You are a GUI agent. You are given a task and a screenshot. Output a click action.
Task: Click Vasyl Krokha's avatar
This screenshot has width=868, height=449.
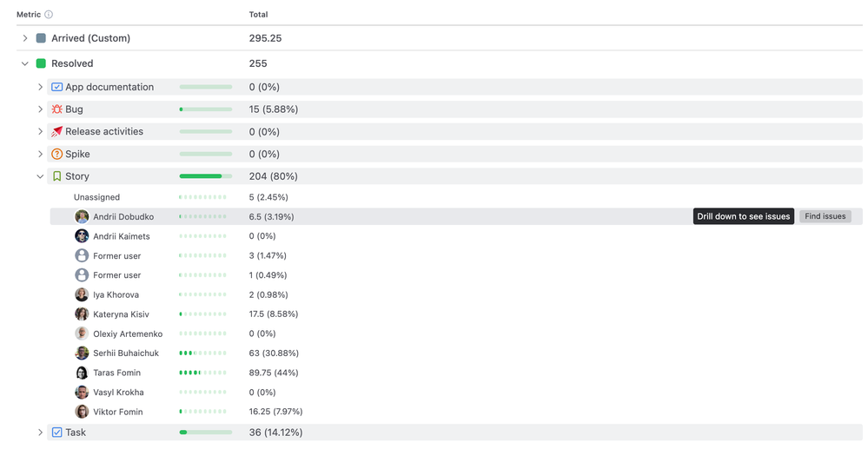[82, 392]
